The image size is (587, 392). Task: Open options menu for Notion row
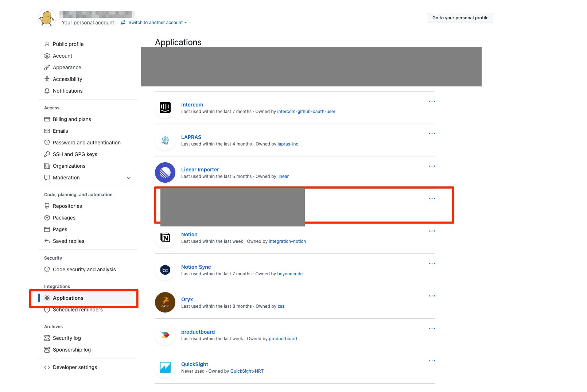click(432, 231)
